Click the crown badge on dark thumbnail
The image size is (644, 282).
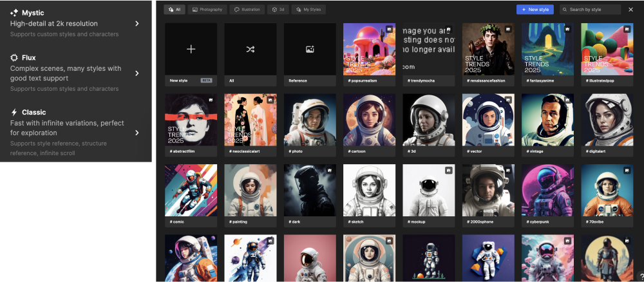[329, 171]
